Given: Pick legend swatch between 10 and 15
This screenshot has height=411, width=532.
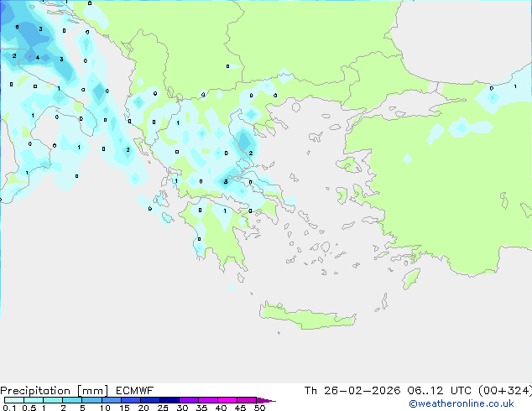Looking at the screenshot, I should click(x=111, y=400).
